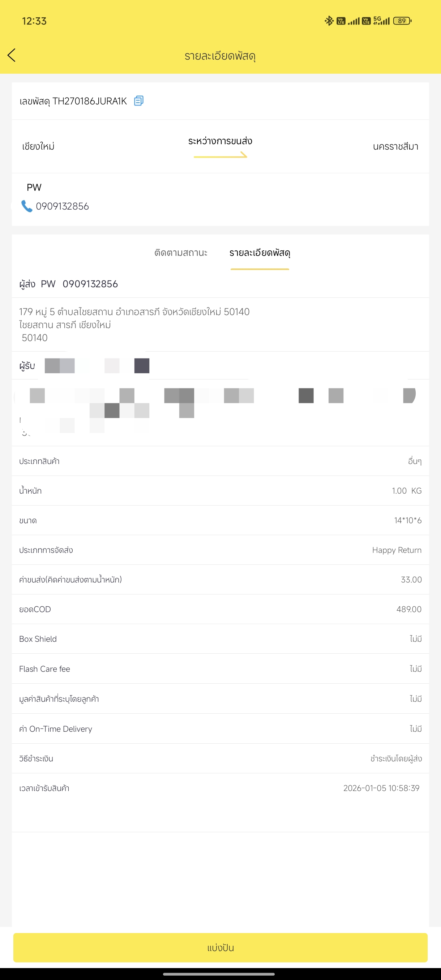441x980 pixels.
Task: Tap the Box Shield row
Action: tap(220, 639)
